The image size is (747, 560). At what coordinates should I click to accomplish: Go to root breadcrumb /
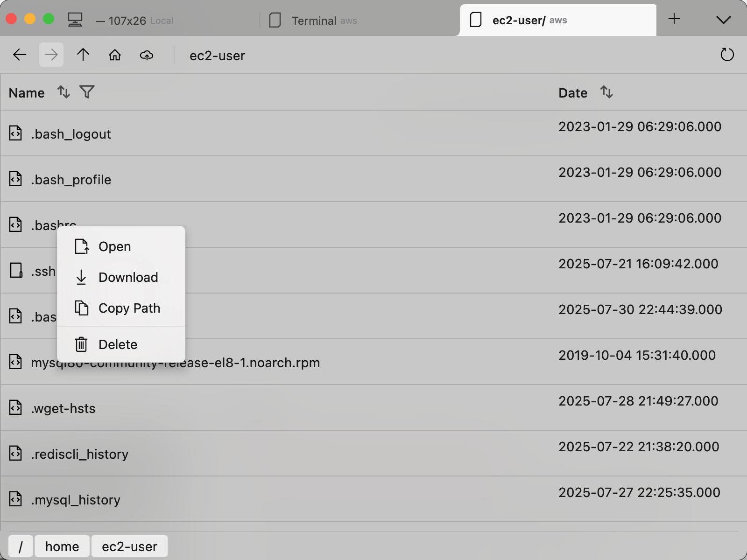click(x=21, y=546)
